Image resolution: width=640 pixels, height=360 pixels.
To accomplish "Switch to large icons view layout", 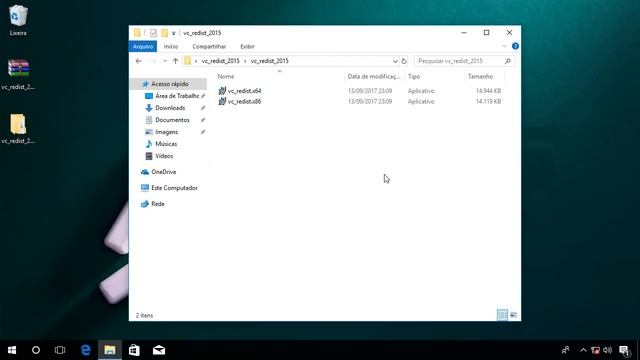I will tap(513, 315).
